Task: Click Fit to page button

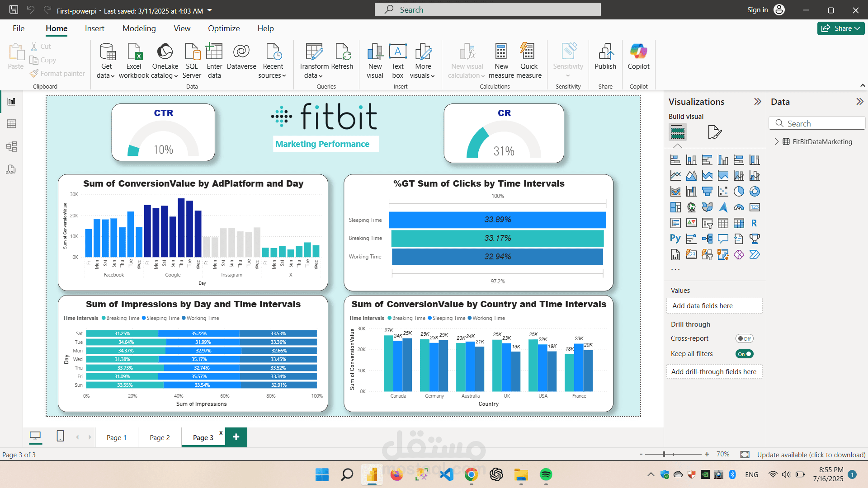Action: [x=745, y=454]
